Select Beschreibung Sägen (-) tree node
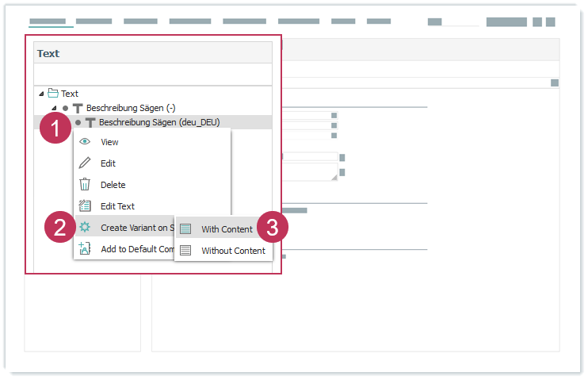This screenshot has width=588, height=380. tap(131, 108)
